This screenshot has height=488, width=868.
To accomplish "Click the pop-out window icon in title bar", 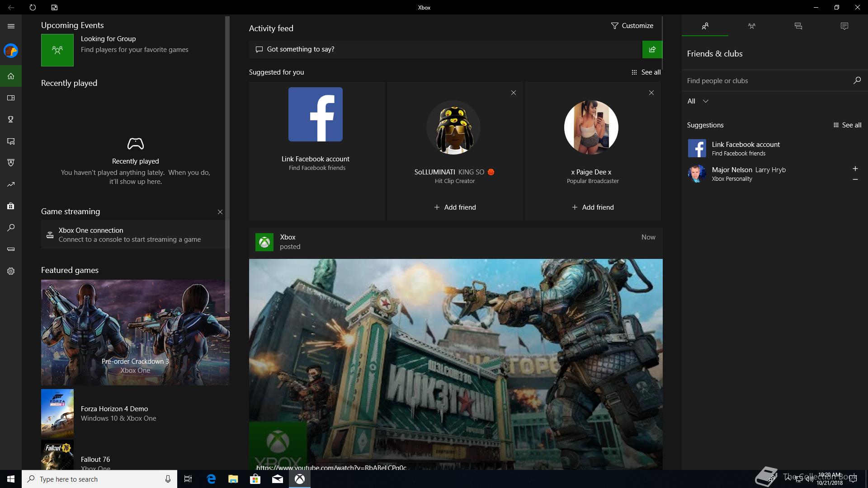I will click(x=54, y=7).
